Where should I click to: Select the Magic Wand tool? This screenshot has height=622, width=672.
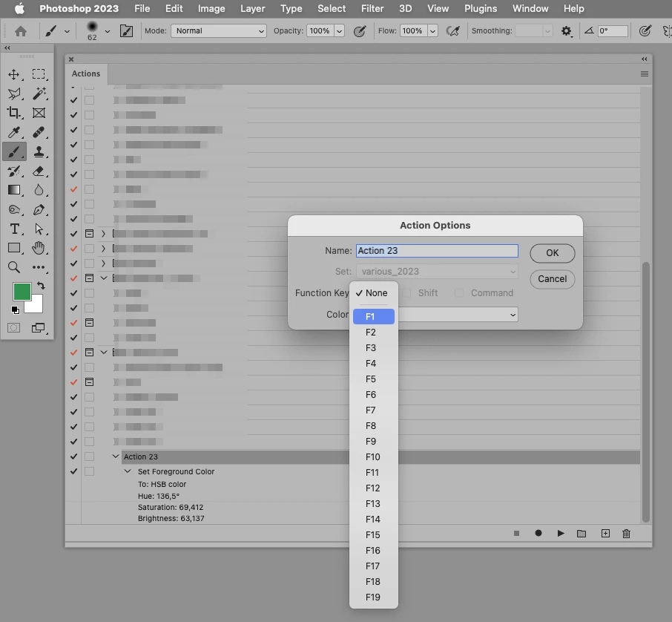point(39,94)
